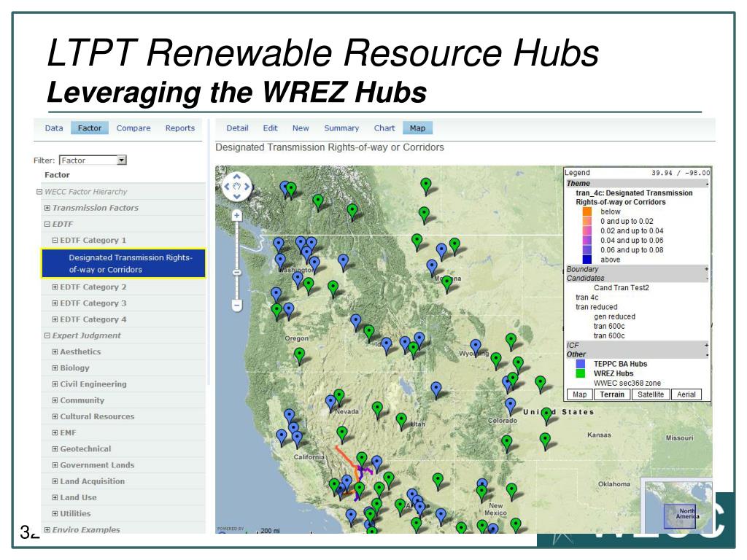Click the orange 'below' color swatch
Viewport: 747px width, 560px height.
pyautogui.click(x=587, y=211)
